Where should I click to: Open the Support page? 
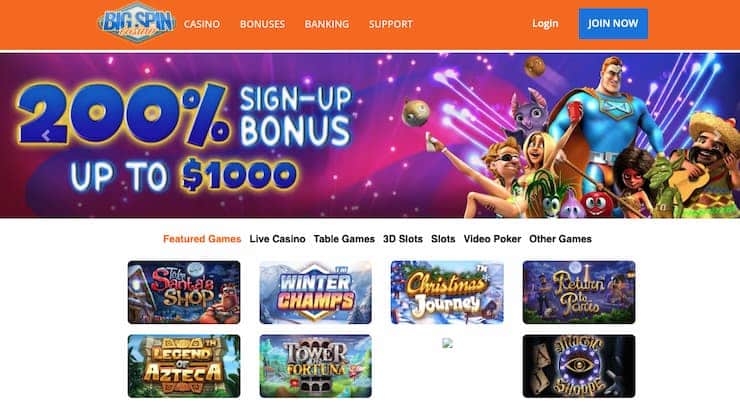click(x=390, y=24)
